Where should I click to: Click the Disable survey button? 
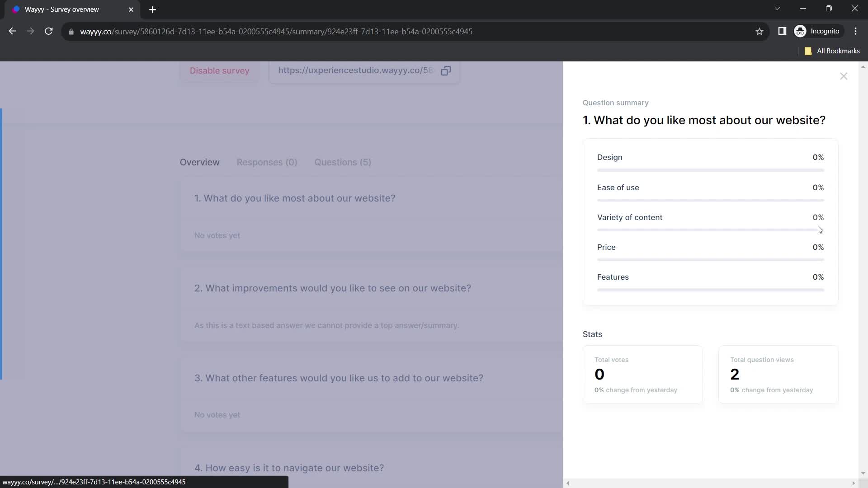[x=220, y=71]
